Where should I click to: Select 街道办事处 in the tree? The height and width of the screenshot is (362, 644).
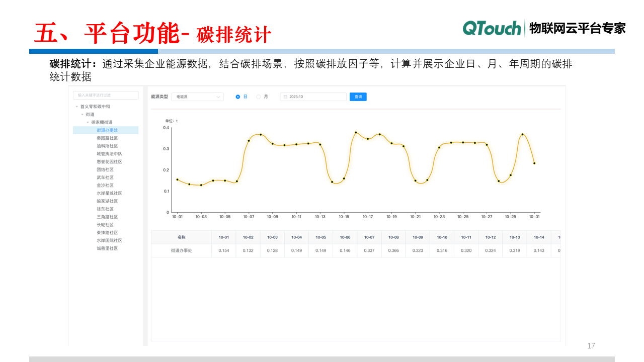pyautogui.click(x=107, y=130)
